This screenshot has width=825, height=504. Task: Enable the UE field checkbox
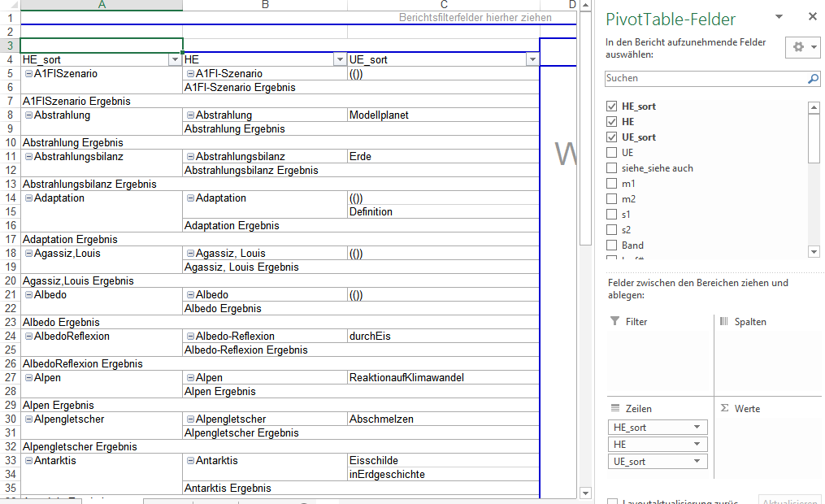click(612, 153)
